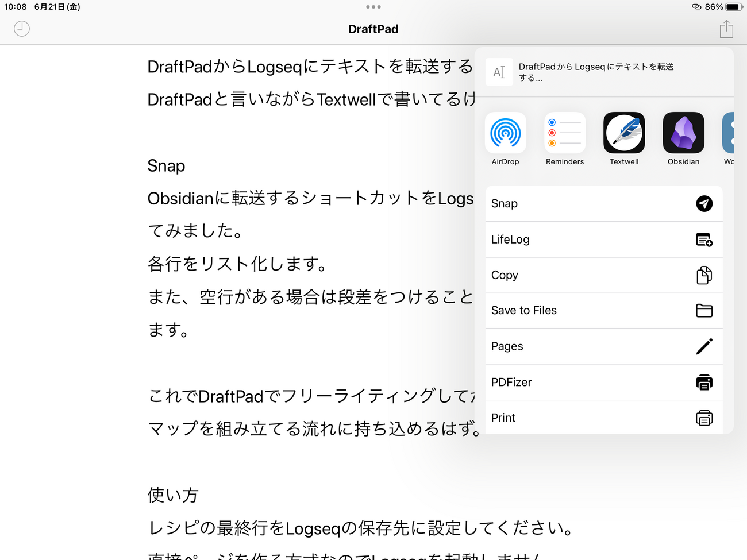
Task: Tap the line 'レシピの最終行をLogseqの保存先'
Action: 361,528
